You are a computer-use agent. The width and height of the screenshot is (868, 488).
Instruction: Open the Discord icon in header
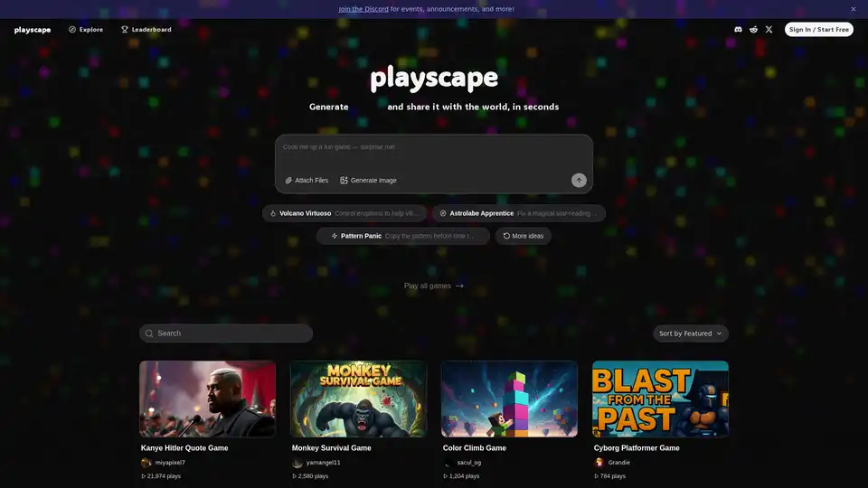[x=739, y=30]
